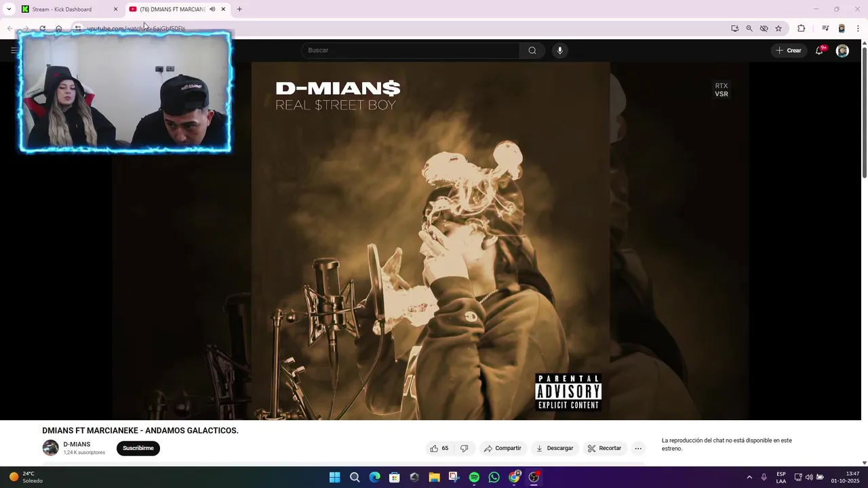Share the video with Compartir
868x488 pixels.
pos(502,448)
